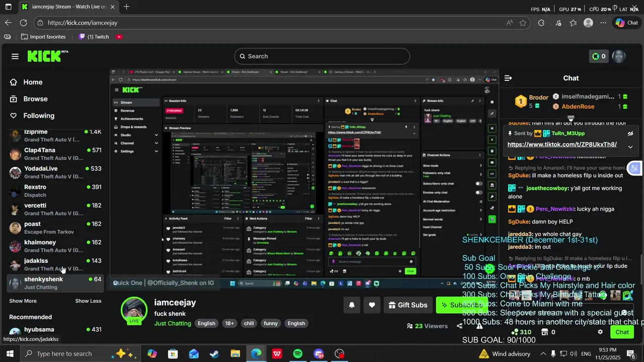Screen dimensions: 644x362
Task: Open recommended channel hyubsama
Action: click(55, 331)
